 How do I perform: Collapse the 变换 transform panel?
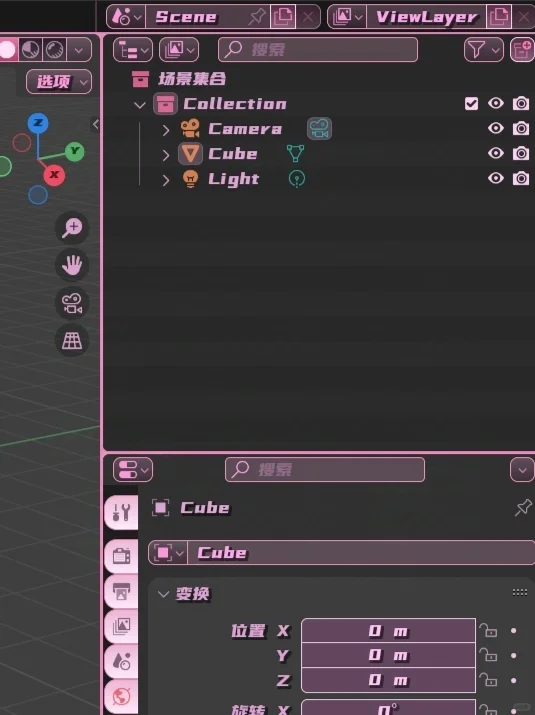pos(163,594)
